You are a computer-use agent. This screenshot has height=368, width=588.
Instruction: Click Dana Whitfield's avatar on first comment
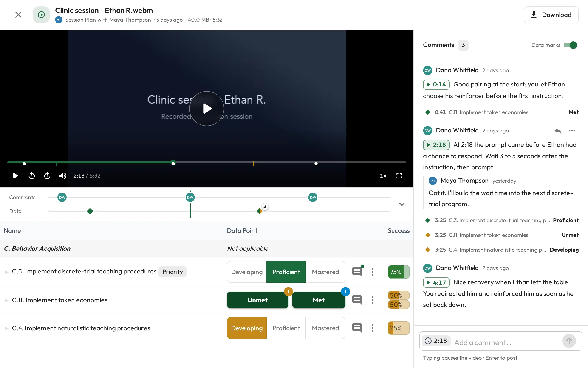click(x=428, y=70)
